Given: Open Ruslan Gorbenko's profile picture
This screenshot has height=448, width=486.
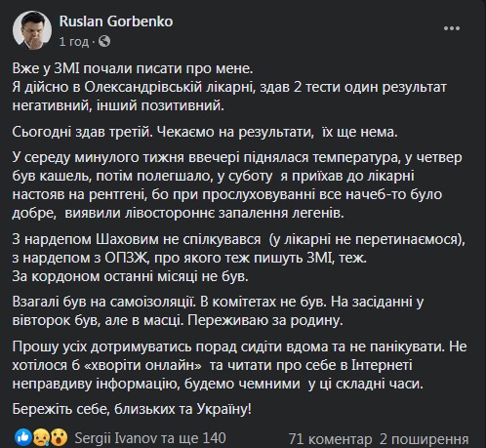Looking at the screenshot, I should click(x=32, y=30).
